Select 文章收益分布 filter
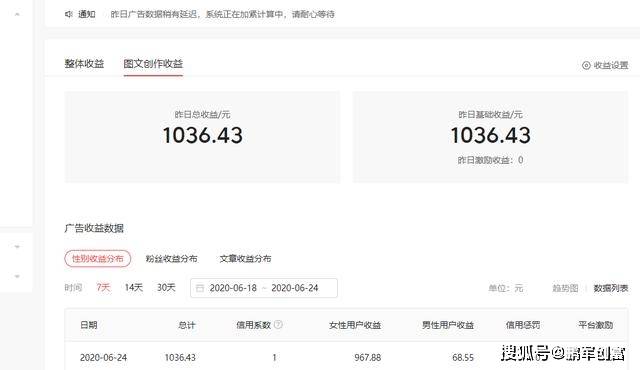640x370 pixels. [x=245, y=259]
